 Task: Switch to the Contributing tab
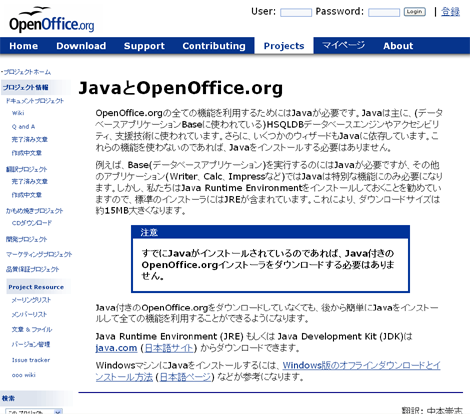[214, 46]
